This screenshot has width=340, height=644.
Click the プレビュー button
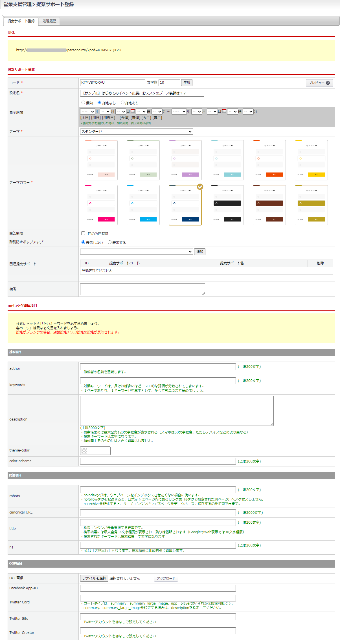tap(319, 83)
